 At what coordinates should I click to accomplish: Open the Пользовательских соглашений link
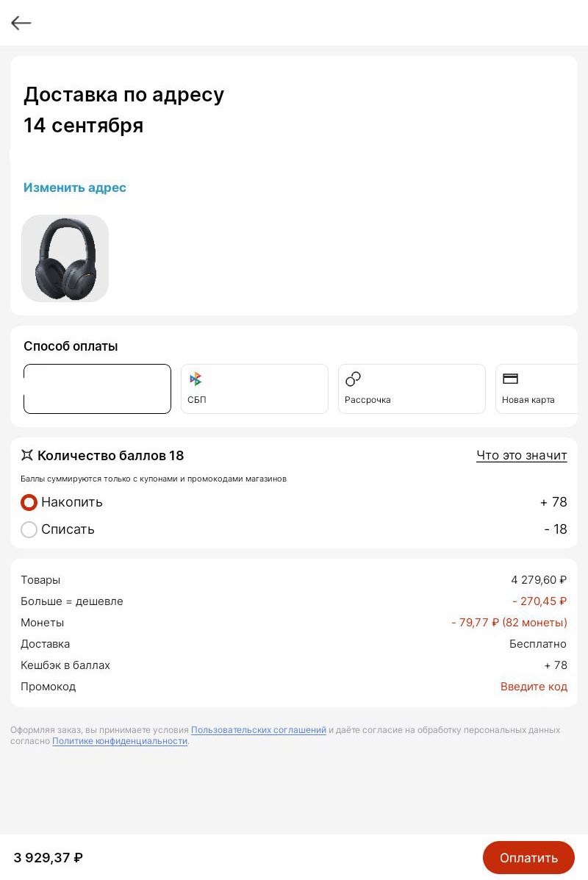pyautogui.click(x=259, y=730)
